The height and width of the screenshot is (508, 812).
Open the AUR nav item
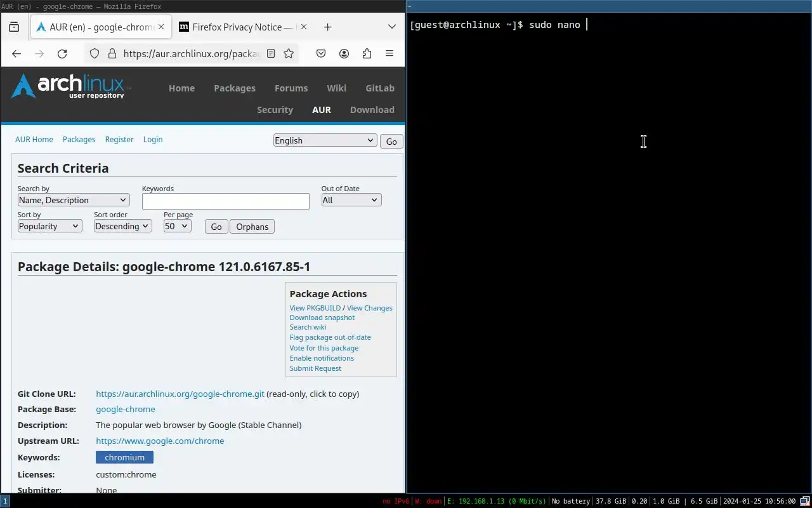pyautogui.click(x=322, y=110)
